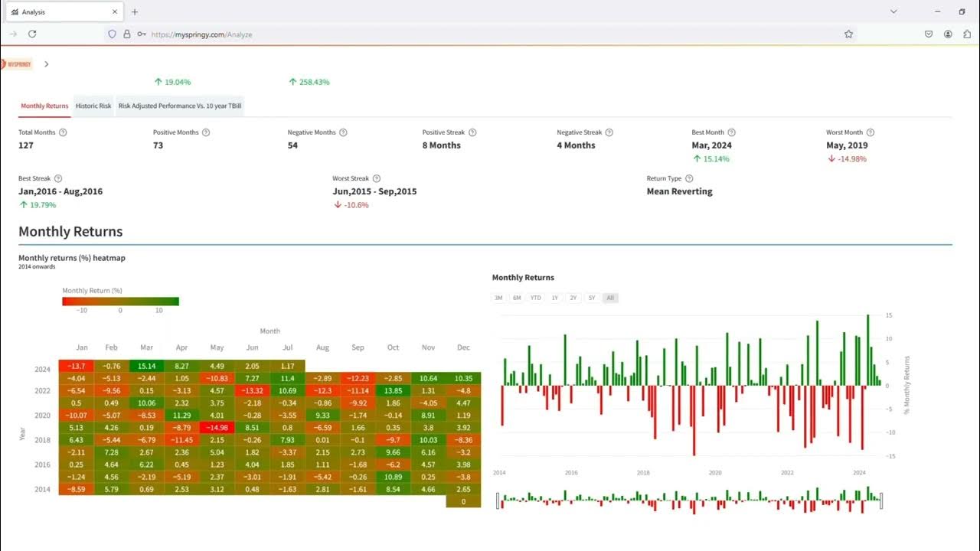Click help icon next to Best Month
Viewport: 980px width, 551px height.
pos(732,132)
